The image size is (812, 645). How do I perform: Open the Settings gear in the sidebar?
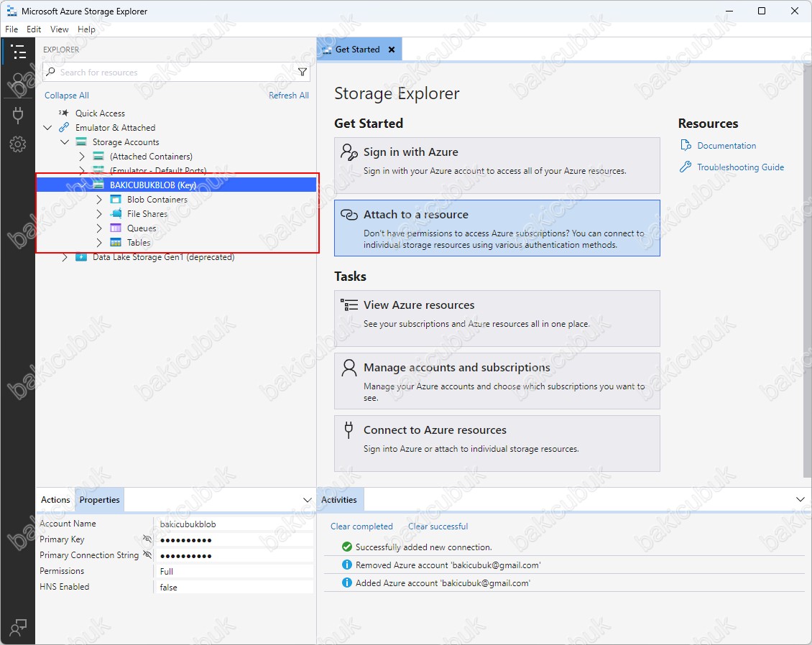pyautogui.click(x=18, y=144)
